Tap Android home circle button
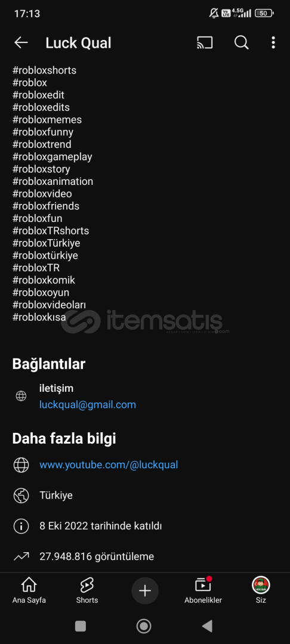 point(144,626)
